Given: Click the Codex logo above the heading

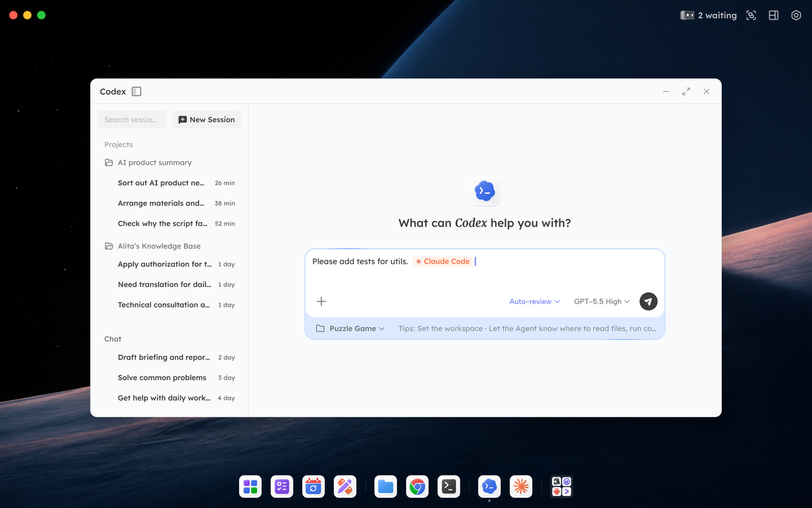Looking at the screenshot, I should [485, 191].
